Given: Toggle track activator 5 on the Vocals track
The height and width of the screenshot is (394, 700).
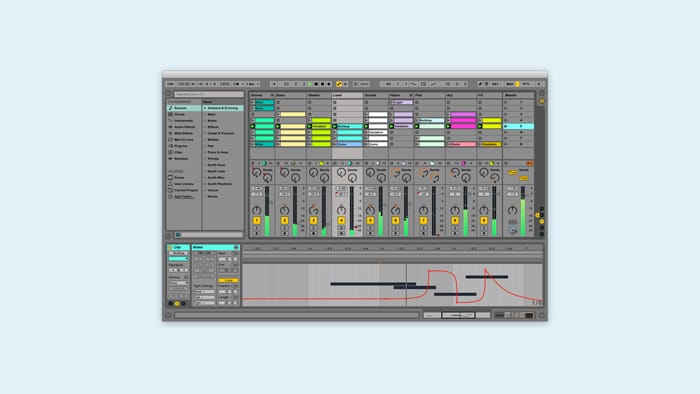Looking at the screenshot, I should pos(370,220).
